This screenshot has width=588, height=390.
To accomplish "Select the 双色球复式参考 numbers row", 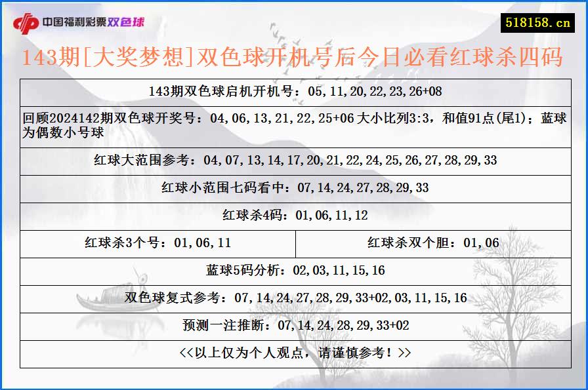I will pyautogui.click(x=294, y=297).
